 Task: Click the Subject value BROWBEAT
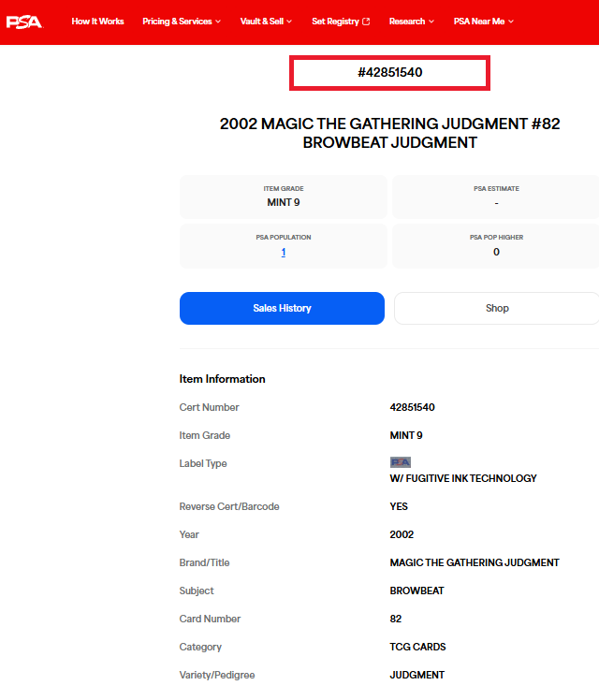pos(416,591)
